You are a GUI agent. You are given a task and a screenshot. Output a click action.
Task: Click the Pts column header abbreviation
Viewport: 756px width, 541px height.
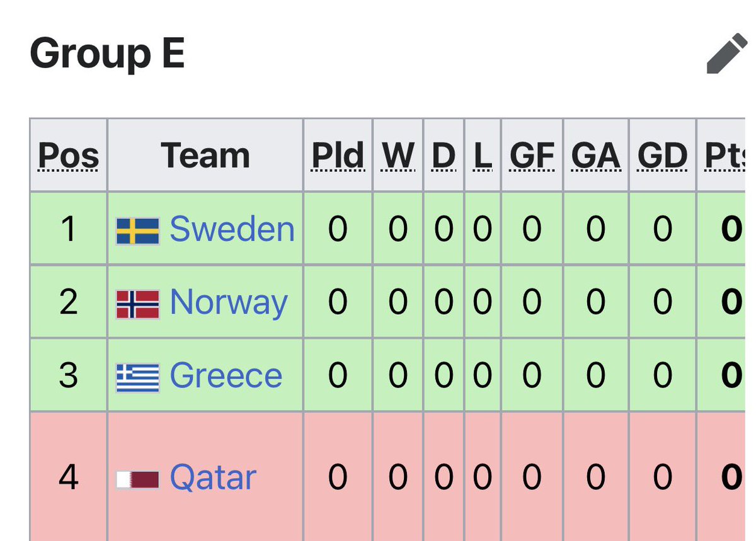tap(726, 156)
